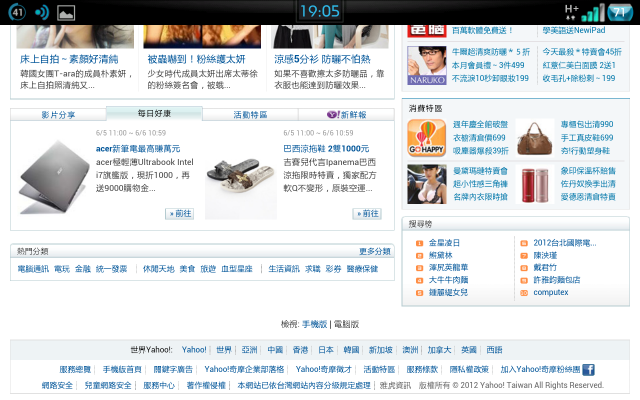Open 休閒天地 category link
Screen dimensions: 640x400
tap(158, 269)
